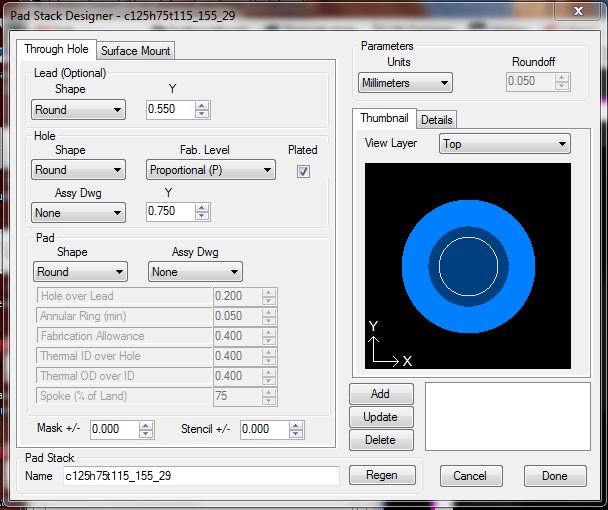Close the Pad Stack Designer window
Image resolution: width=608 pixels, height=510 pixels.
pos(576,12)
